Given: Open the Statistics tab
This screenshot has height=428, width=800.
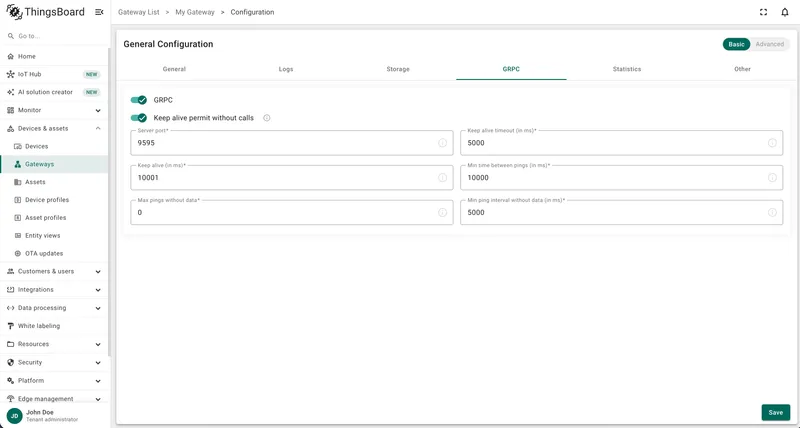Looking at the screenshot, I should (x=627, y=69).
